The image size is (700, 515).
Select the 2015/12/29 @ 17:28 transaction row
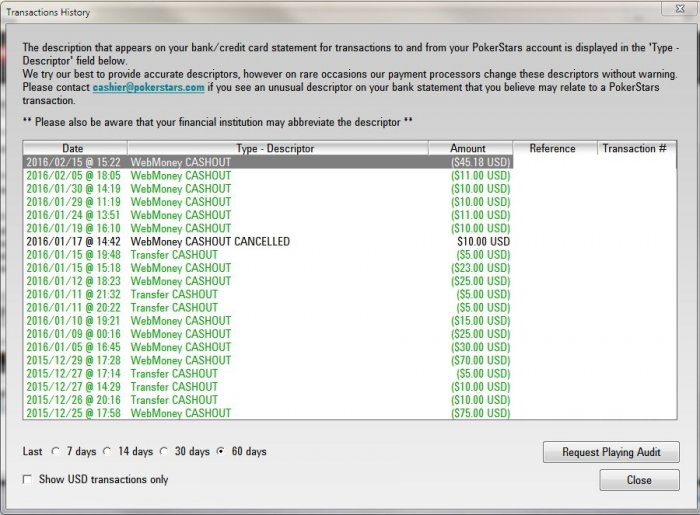pyautogui.click(x=267, y=360)
